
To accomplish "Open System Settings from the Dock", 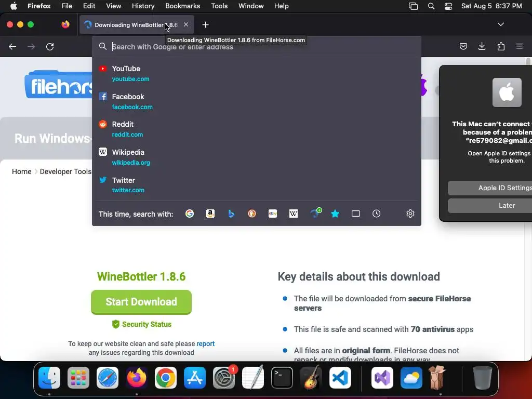I will (x=224, y=378).
